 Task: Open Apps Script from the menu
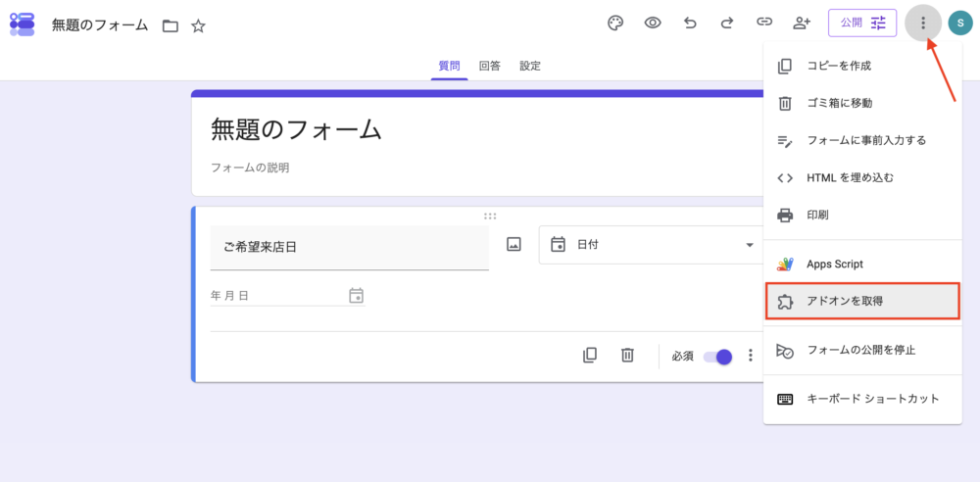point(862,264)
